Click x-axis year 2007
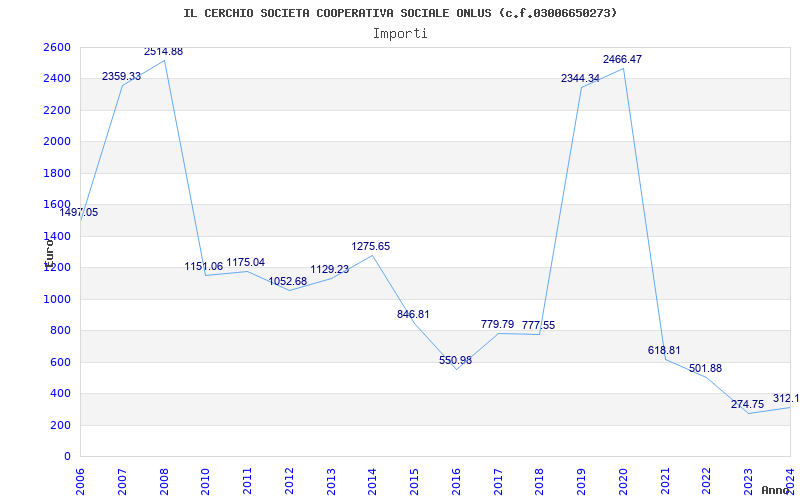This screenshot has height=500, width=800. pos(122,482)
